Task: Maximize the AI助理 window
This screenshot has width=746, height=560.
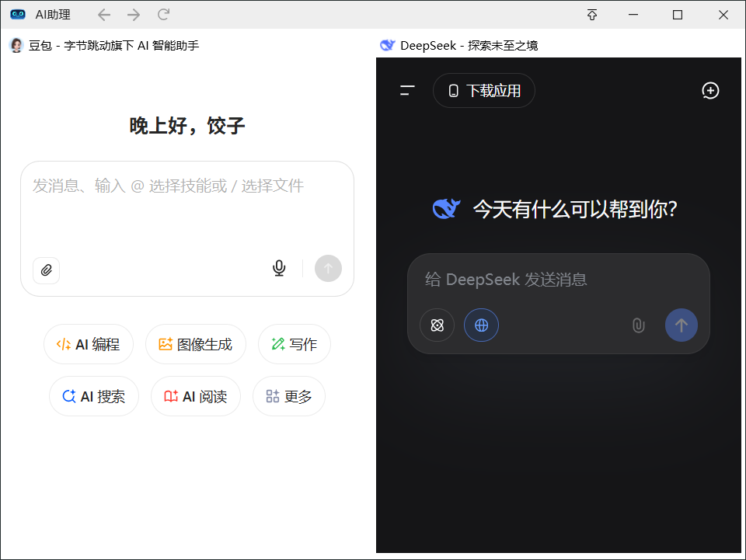Action: pos(678,15)
